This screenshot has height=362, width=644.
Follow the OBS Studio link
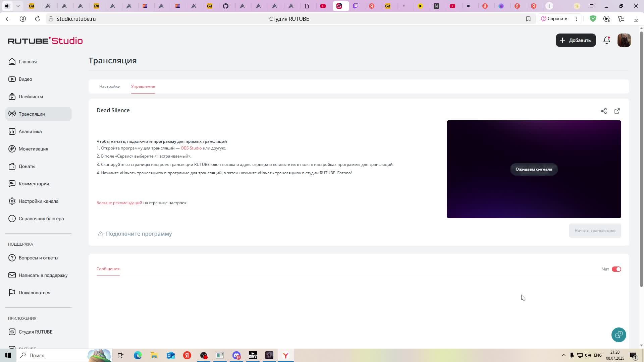(191, 148)
